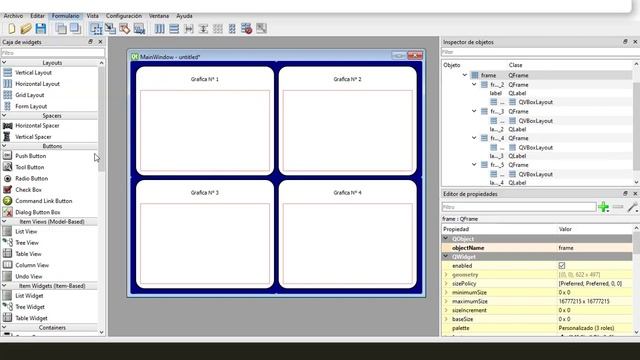This screenshot has width=640, height=360.
Task: Open the wrench configure property editor icon
Action: [x=633, y=207]
